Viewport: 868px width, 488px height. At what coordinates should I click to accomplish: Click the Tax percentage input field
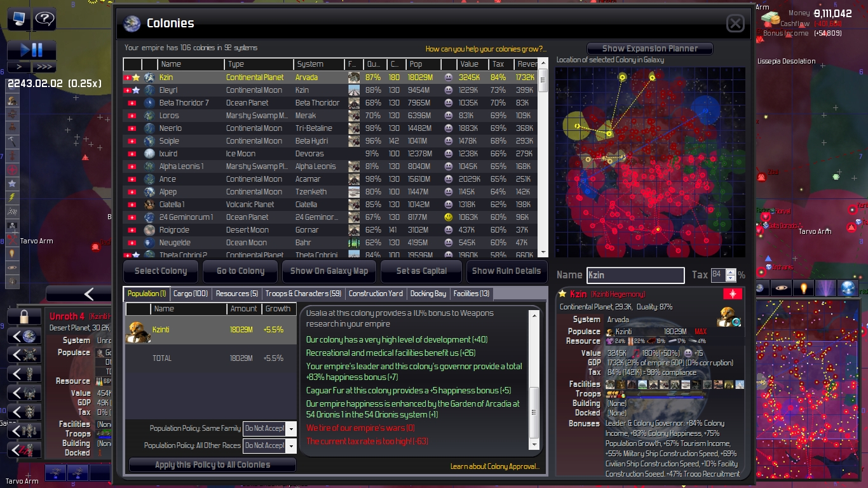718,275
